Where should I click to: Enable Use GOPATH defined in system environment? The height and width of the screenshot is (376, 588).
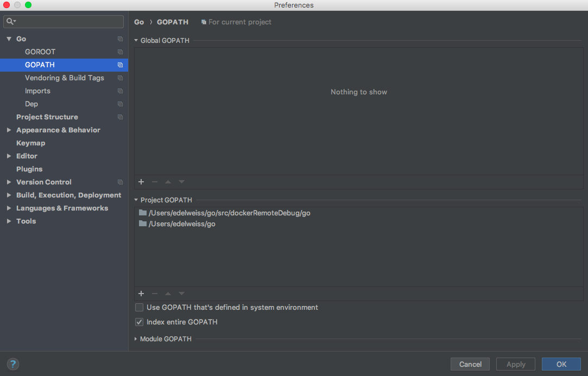click(139, 308)
